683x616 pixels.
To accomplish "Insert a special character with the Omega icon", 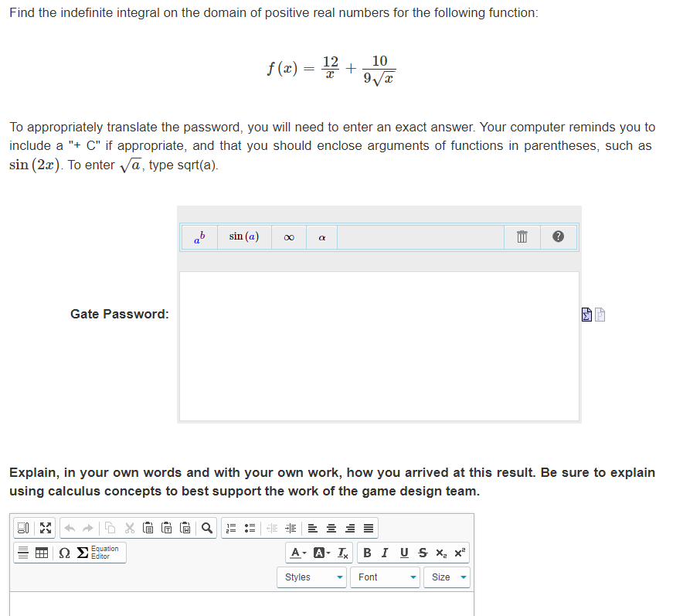I will tap(63, 551).
